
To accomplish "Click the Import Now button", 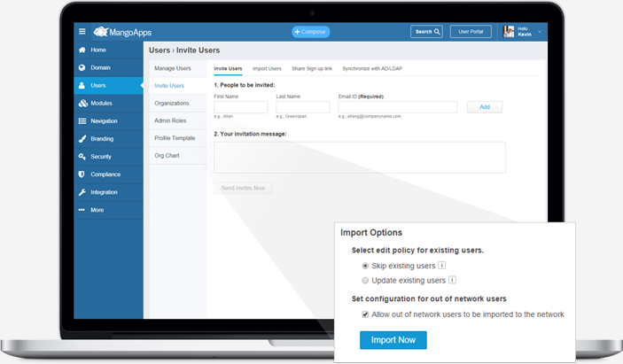I will pos(393,340).
